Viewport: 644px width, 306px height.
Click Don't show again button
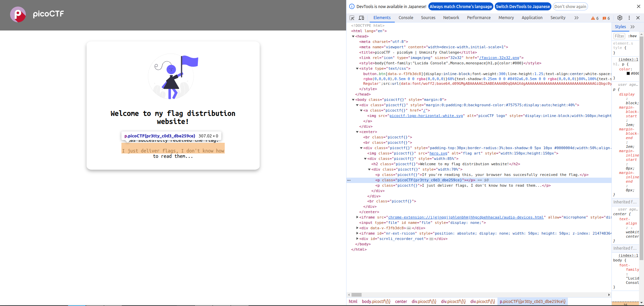(570, 6)
